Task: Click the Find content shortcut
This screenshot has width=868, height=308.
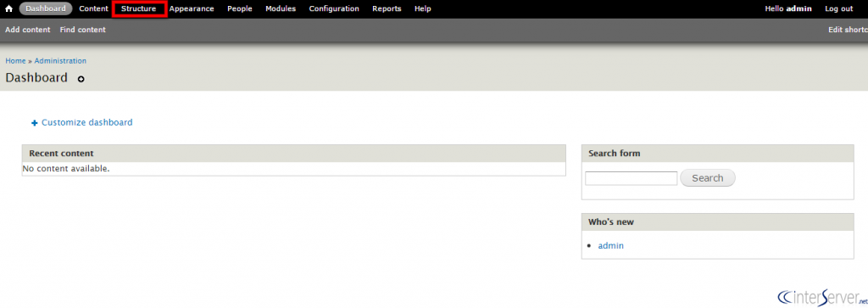Action: tap(82, 30)
